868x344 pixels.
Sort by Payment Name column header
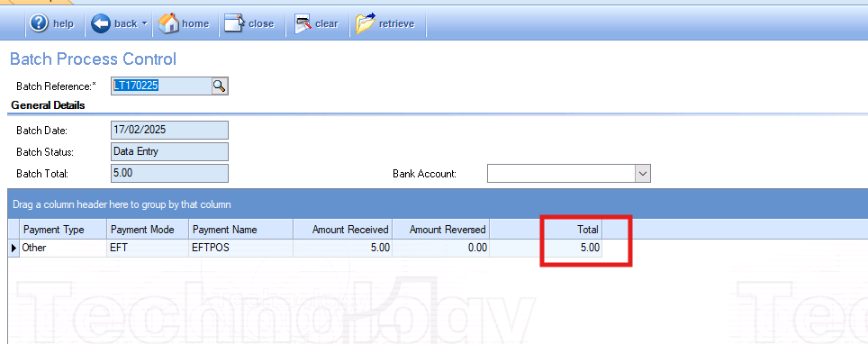pyautogui.click(x=240, y=230)
